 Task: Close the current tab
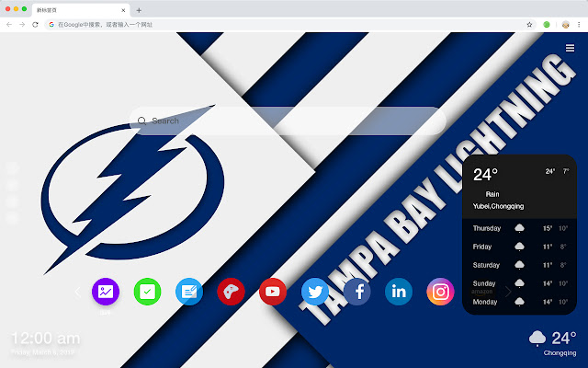tap(123, 10)
